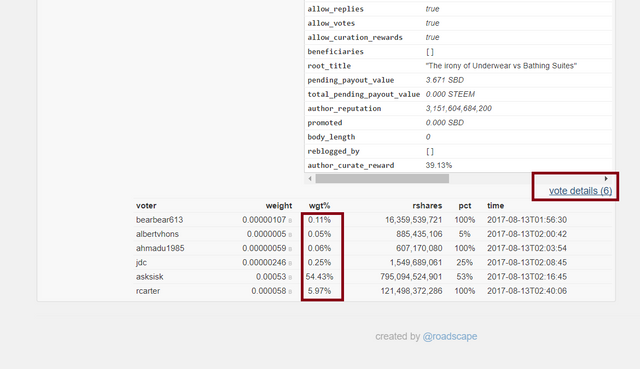The image size is (640, 369).
Task: Click the voter column header
Action: tap(146, 206)
